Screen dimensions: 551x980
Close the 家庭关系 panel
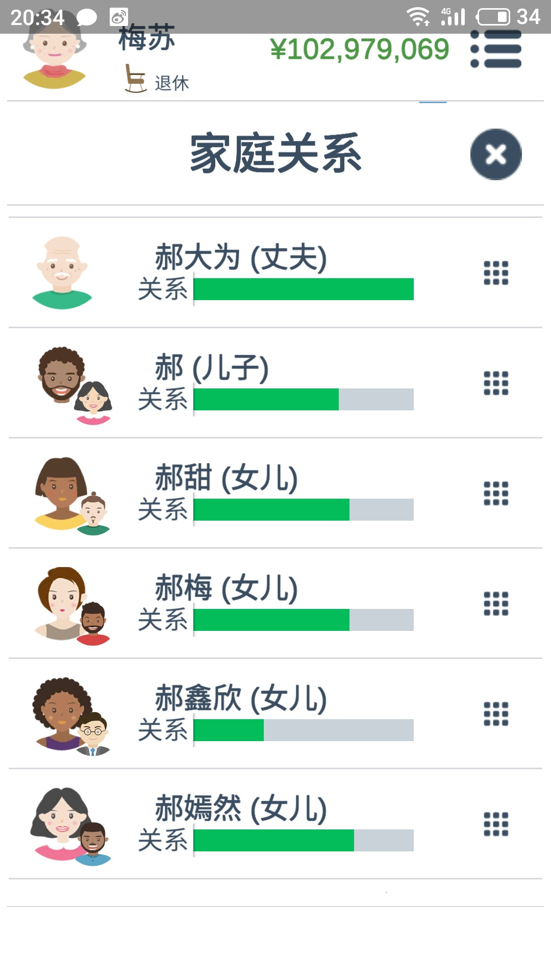coord(496,154)
